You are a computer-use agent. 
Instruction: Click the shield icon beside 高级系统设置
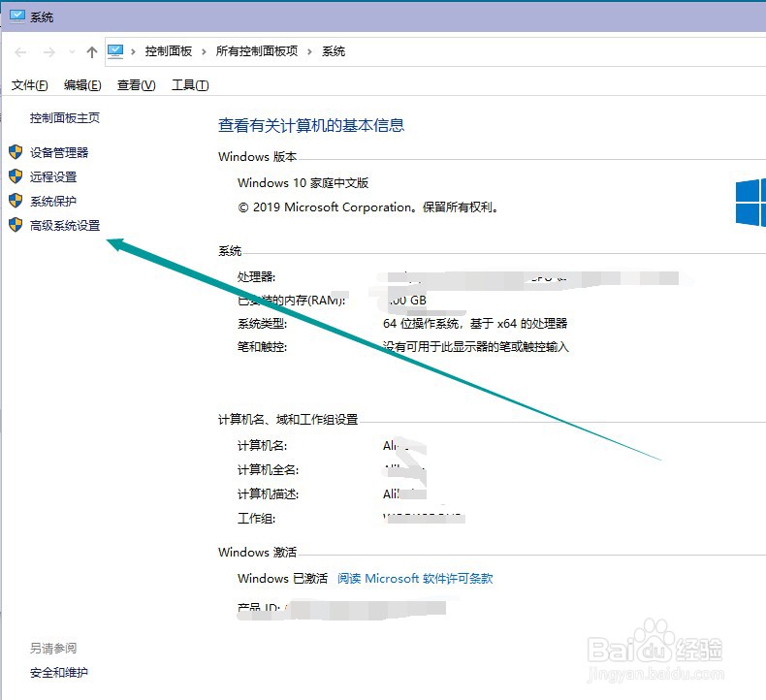(16, 225)
